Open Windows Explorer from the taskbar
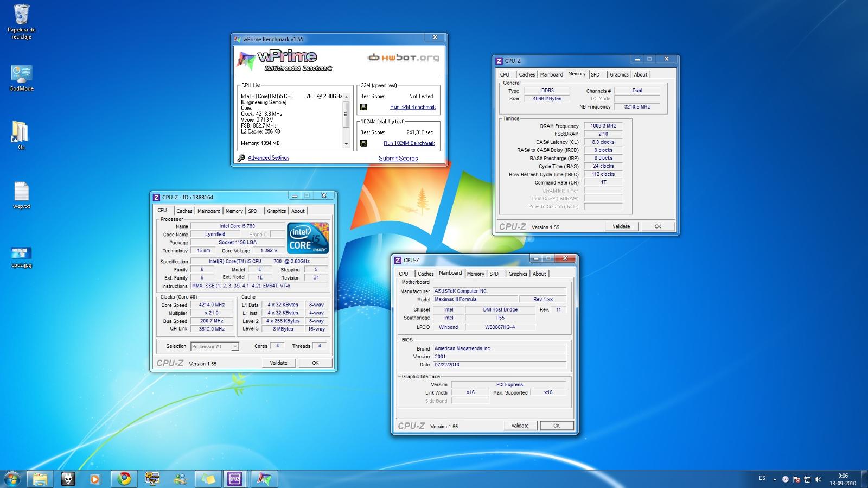 (x=40, y=479)
